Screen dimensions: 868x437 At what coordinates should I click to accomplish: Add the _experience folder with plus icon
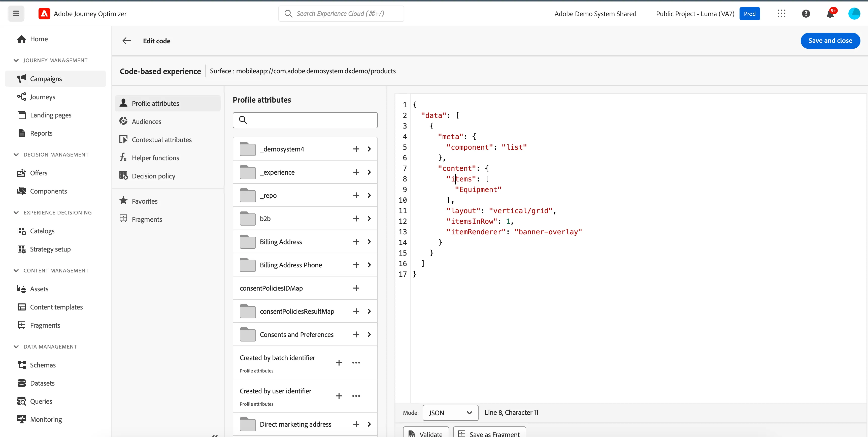coord(356,172)
